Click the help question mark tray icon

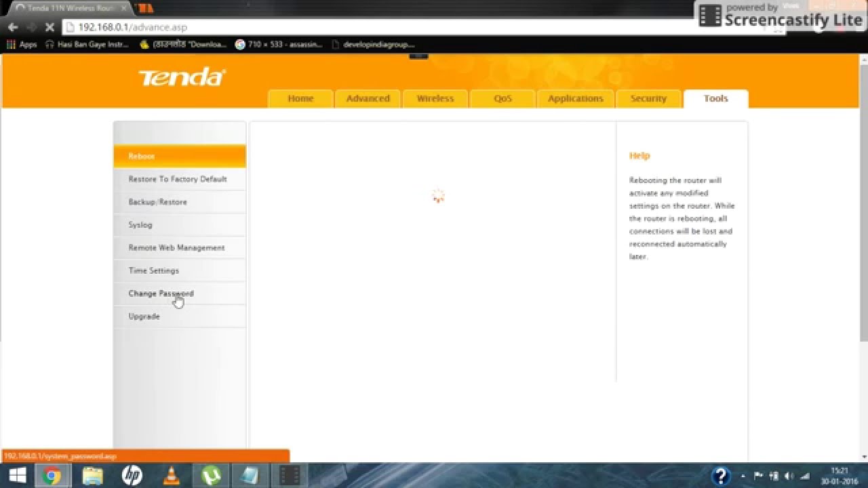tap(721, 476)
